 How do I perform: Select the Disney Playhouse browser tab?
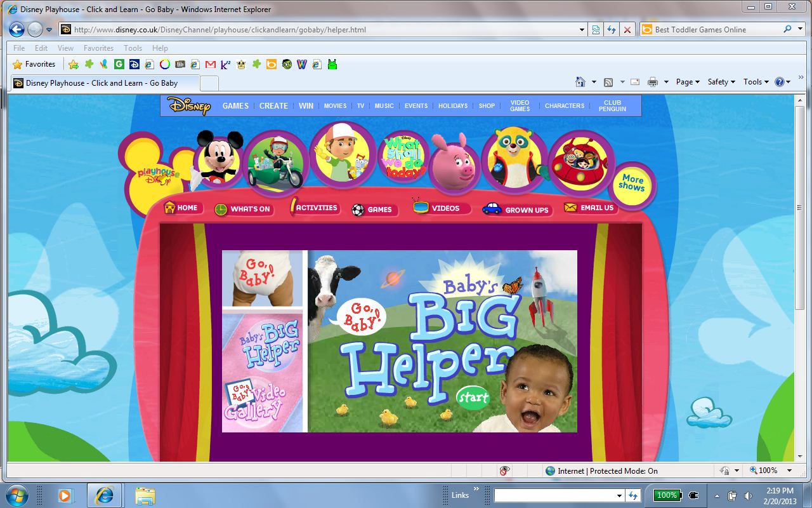[x=105, y=83]
